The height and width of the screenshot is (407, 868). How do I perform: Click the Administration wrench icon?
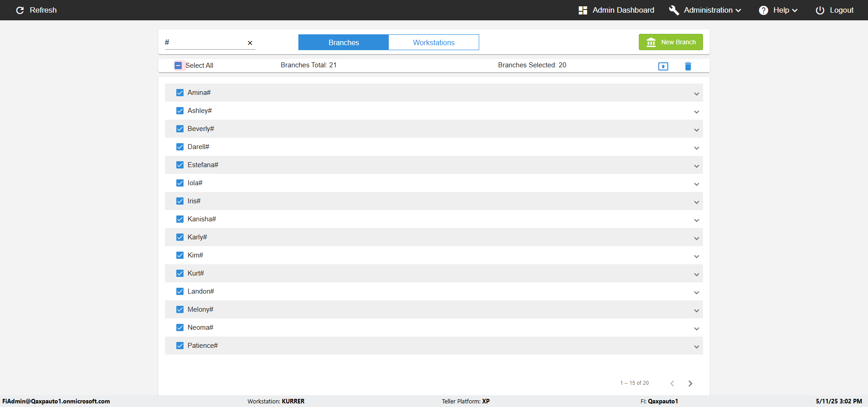[674, 10]
